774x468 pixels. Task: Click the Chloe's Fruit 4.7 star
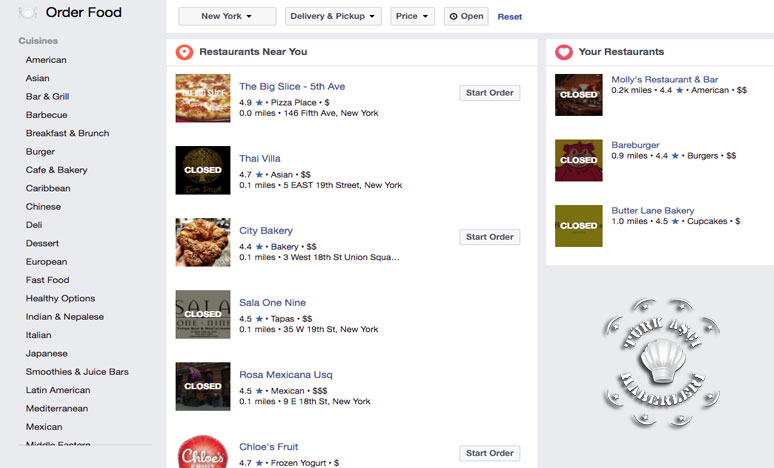pos(259,463)
